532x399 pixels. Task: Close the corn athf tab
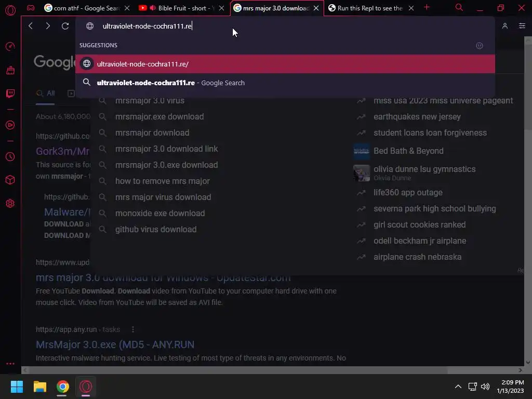click(127, 8)
